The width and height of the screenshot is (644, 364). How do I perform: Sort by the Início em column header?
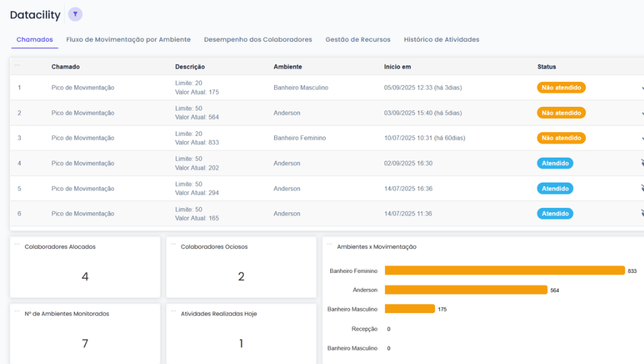(x=397, y=67)
